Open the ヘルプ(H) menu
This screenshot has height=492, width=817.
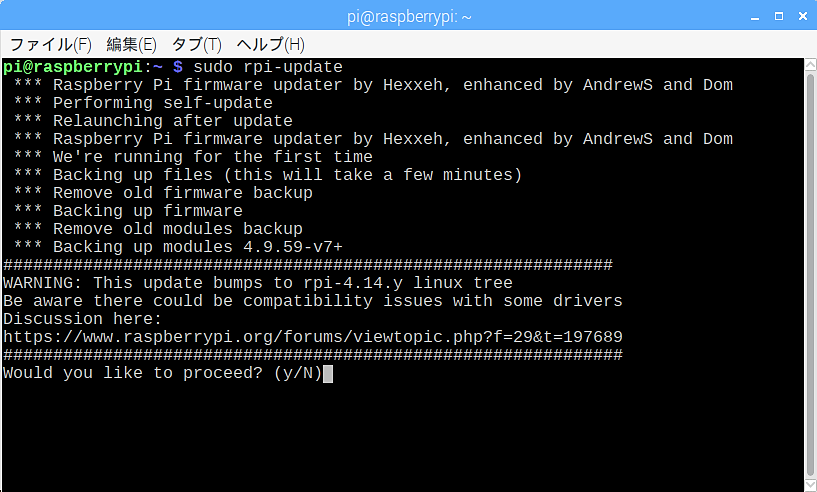point(270,45)
